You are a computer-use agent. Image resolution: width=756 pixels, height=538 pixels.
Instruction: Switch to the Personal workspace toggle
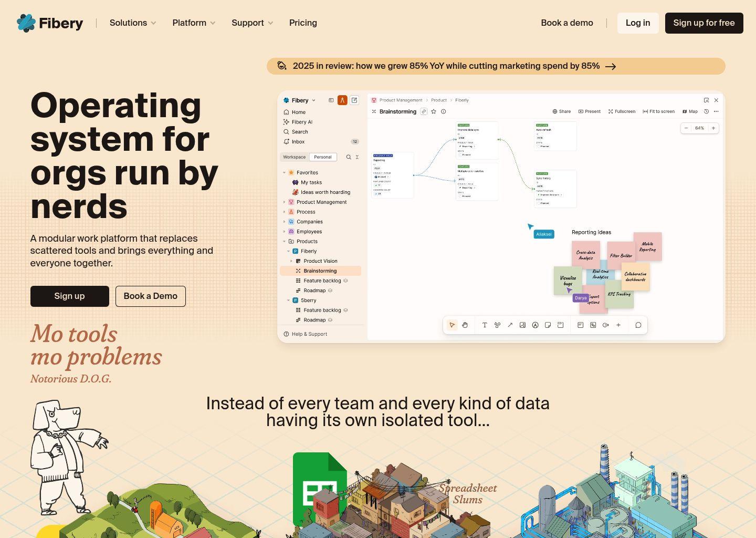click(x=322, y=157)
